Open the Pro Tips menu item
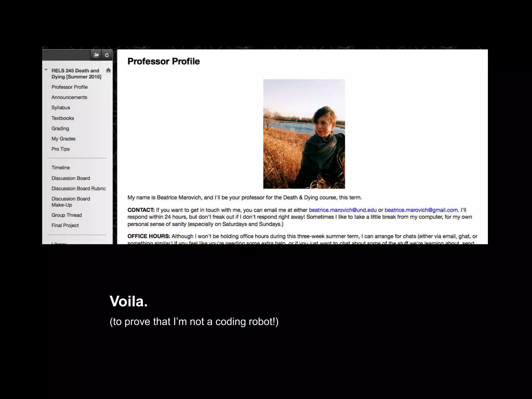This screenshot has height=399, width=532. click(60, 149)
